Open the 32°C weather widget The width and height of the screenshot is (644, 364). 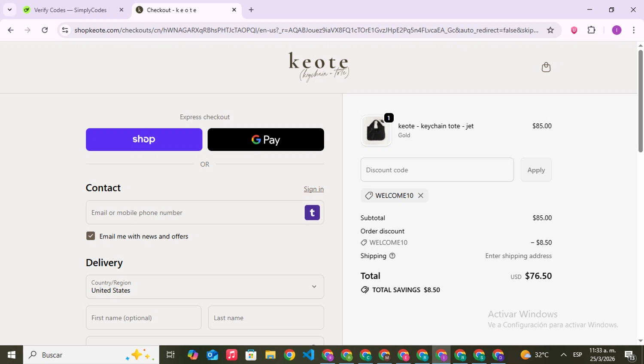click(x=535, y=355)
